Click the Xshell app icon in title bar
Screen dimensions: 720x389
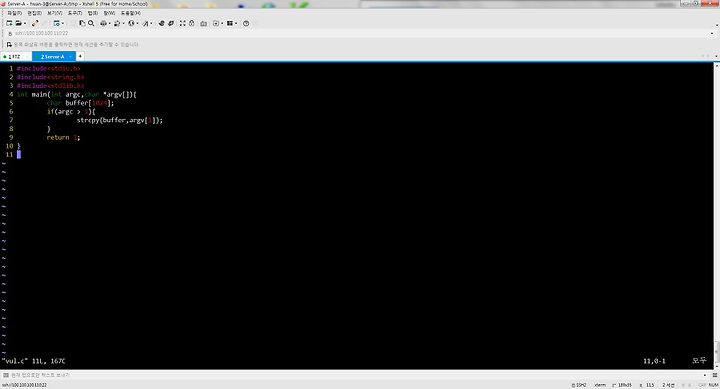(x=4, y=4)
